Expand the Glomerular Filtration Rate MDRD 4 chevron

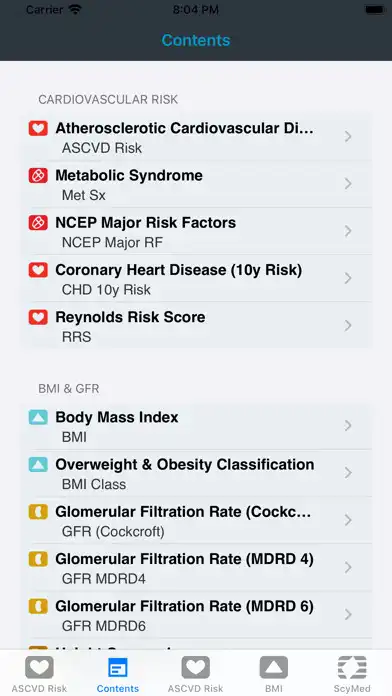point(348,567)
